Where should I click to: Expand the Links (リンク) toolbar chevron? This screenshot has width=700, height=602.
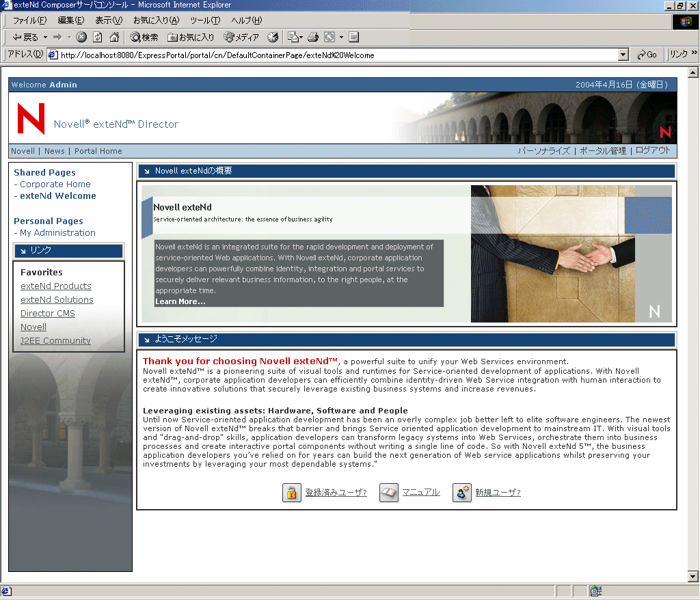(695, 53)
